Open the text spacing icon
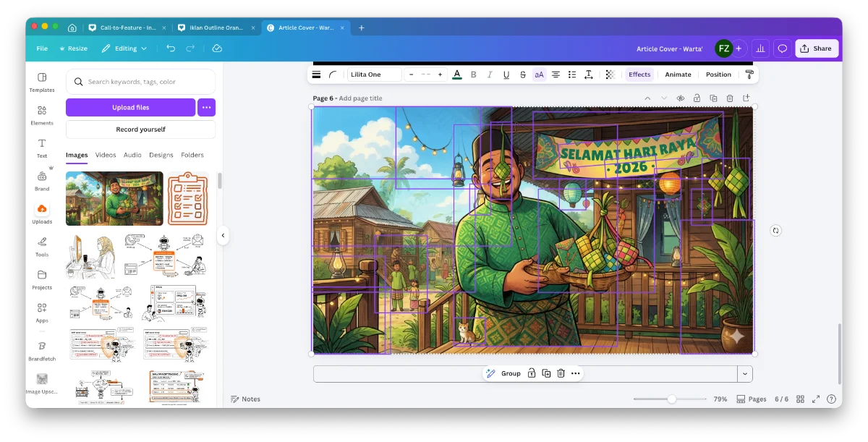Image resolution: width=868 pixels, height=442 pixels. click(589, 75)
